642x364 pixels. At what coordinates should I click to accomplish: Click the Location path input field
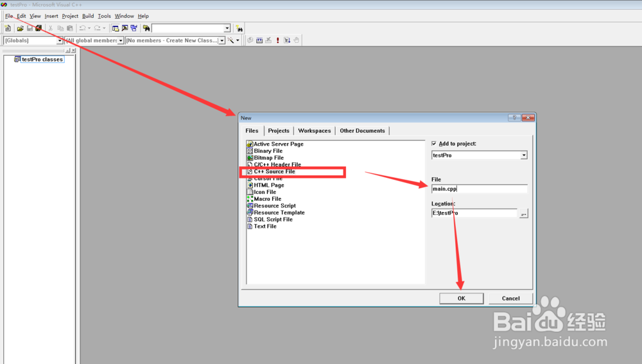(474, 213)
